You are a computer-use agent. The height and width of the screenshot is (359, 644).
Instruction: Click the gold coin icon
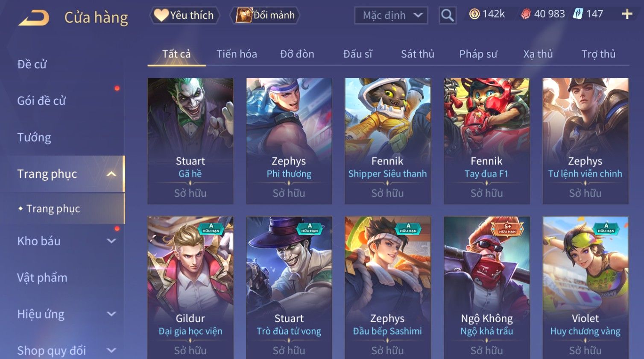coord(474,14)
